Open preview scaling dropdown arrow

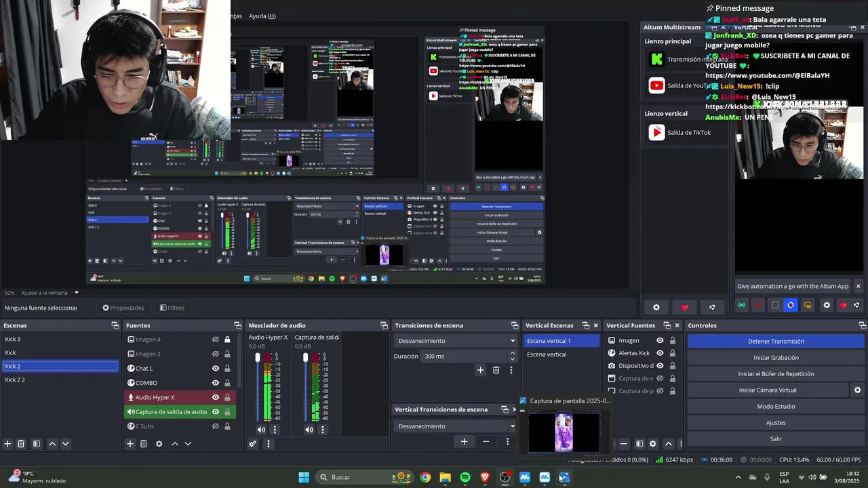(x=76, y=293)
